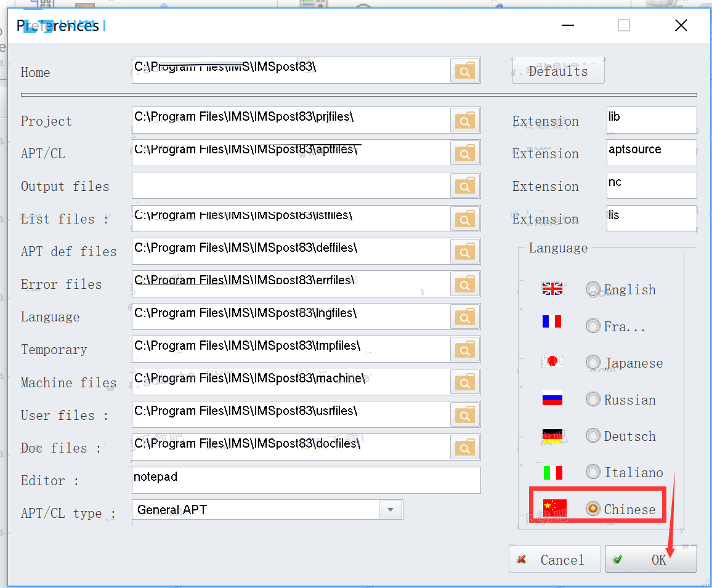The image size is (712, 588).
Task: Browse folder for User files path
Action: (x=465, y=414)
